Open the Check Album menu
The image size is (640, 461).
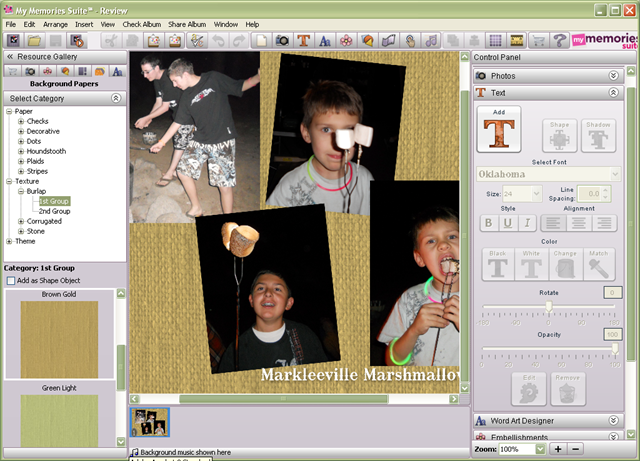coord(142,24)
